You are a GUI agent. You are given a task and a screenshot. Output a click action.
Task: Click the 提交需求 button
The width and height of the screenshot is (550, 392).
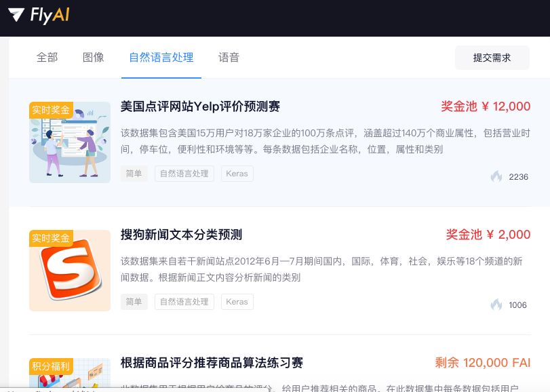492,58
